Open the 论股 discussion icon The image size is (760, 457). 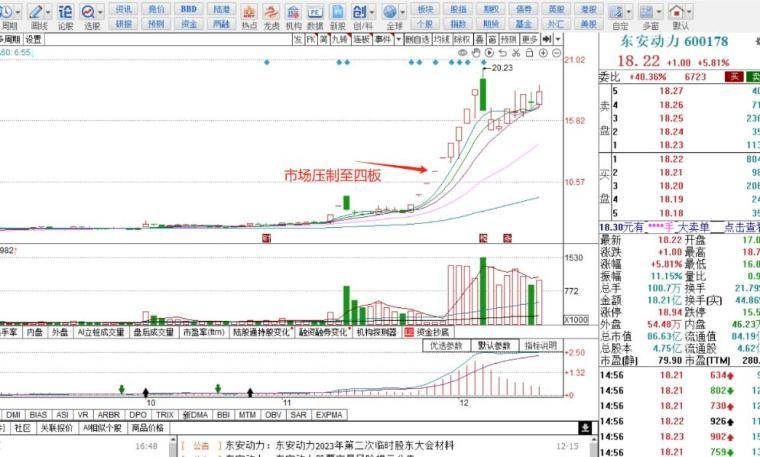(x=65, y=12)
